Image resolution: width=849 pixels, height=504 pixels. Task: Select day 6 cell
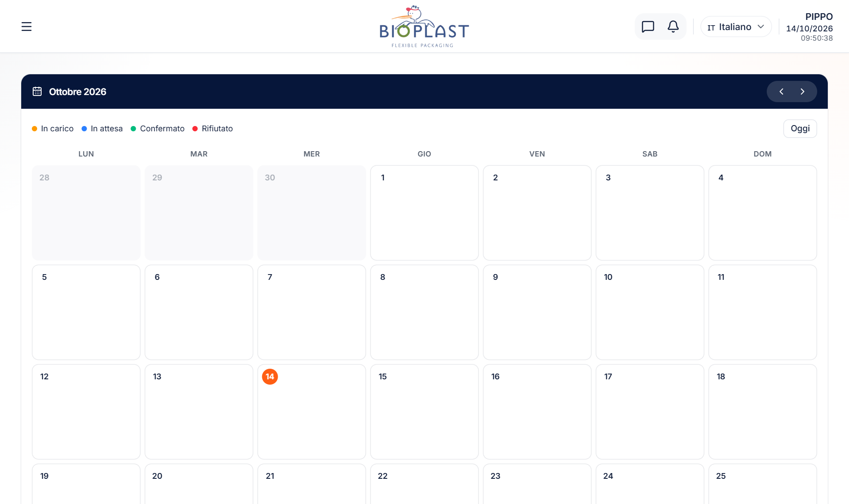coord(199,312)
